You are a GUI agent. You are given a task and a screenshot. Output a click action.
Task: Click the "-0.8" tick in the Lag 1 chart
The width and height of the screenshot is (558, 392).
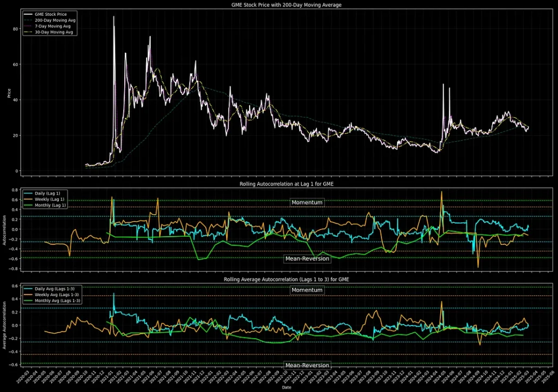click(x=14, y=269)
